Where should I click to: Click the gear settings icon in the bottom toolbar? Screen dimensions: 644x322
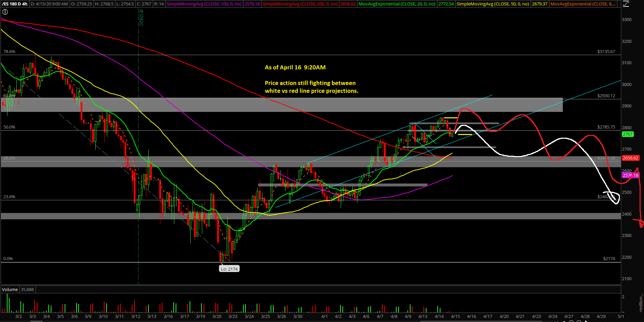[564, 321]
